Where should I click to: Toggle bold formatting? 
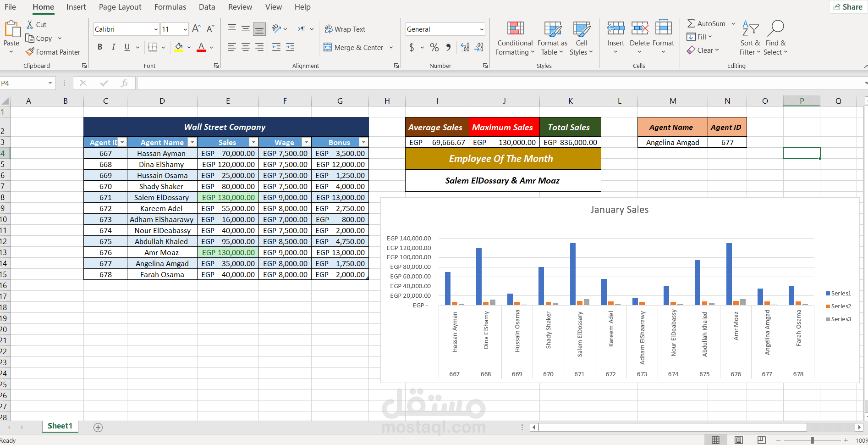click(100, 47)
